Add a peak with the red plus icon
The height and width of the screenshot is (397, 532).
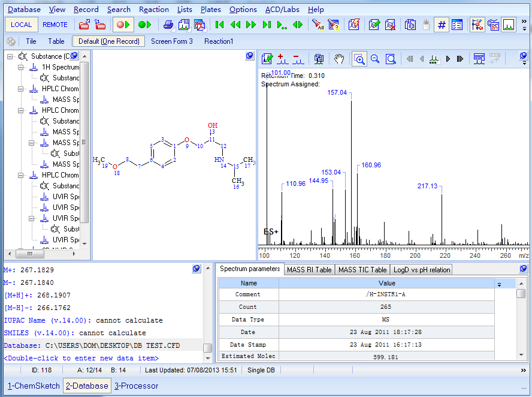(x=282, y=59)
